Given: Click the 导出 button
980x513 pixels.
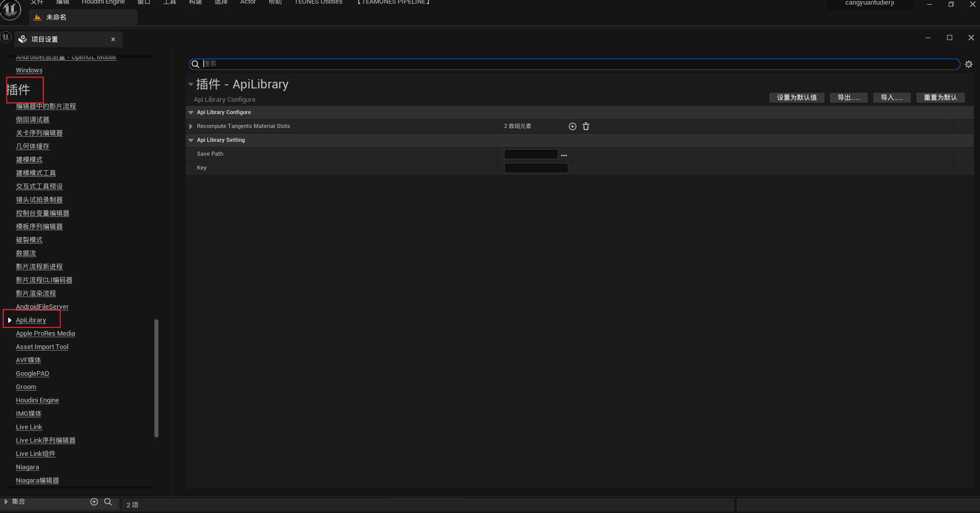Looking at the screenshot, I should 849,98.
